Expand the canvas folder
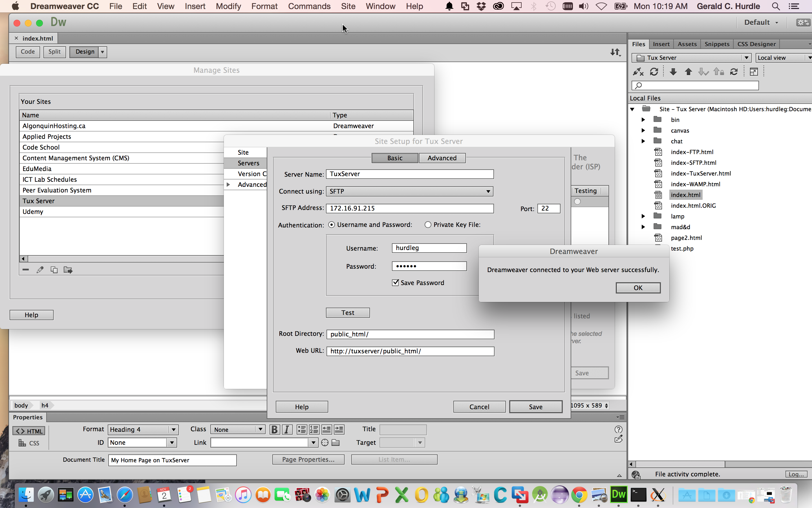Viewport: 812px width, 508px height. tap(643, 130)
